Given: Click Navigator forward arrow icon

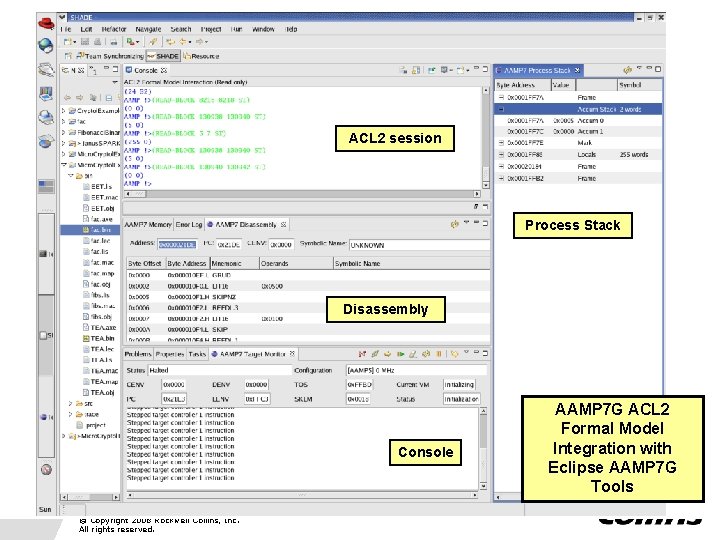Looking at the screenshot, I should [80, 98].
